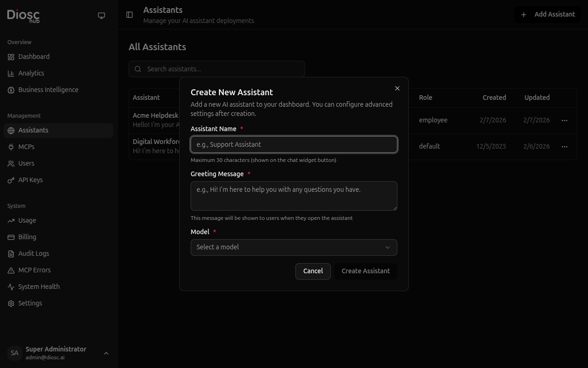Image resolution: width=588 pixels, height=368 pixels.
Task: Click the Assistant Name input field
Action: [x=294, y=144]
